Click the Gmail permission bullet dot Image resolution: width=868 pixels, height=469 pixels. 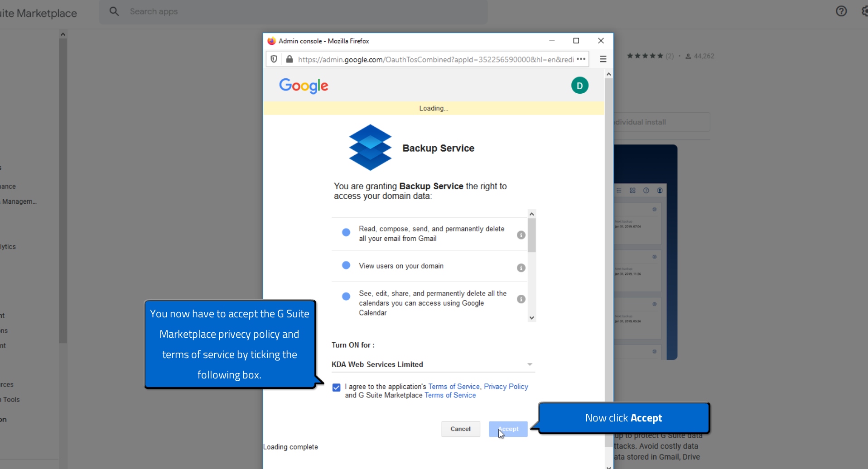(x=346, y=232)
